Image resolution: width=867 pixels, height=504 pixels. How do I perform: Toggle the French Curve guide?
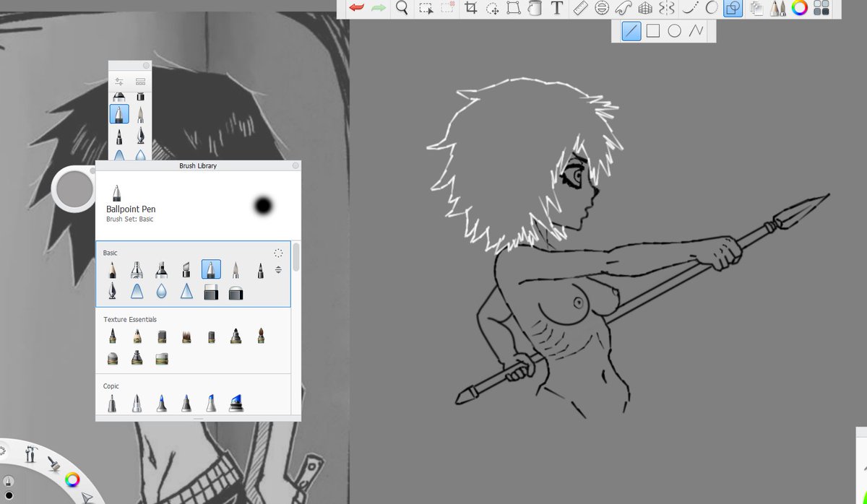point(624,9)
